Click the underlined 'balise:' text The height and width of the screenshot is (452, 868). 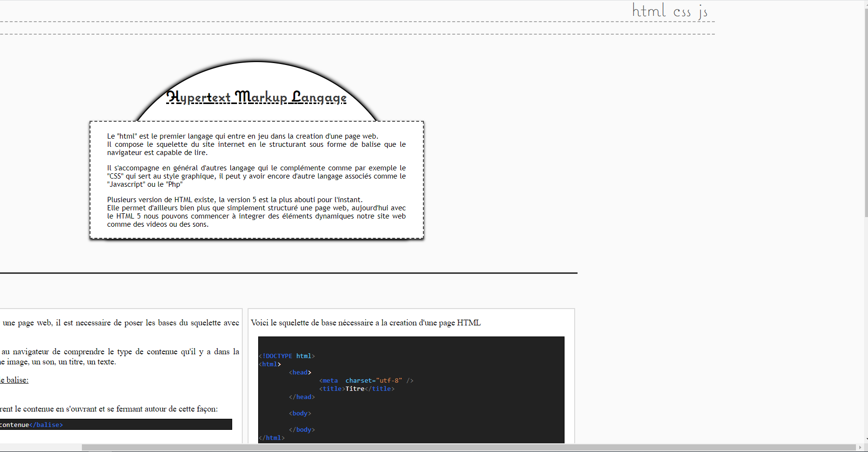click(14, 380)
